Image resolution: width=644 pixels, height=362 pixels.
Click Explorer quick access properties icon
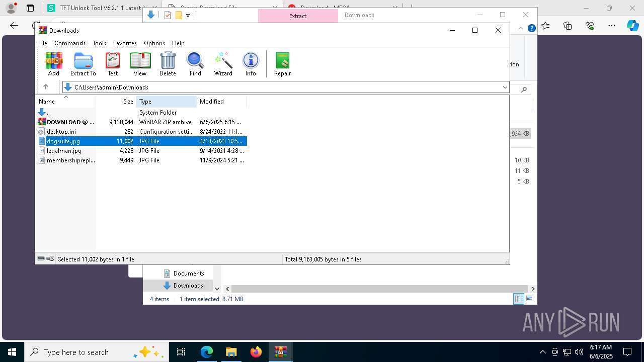click(168, 15)
